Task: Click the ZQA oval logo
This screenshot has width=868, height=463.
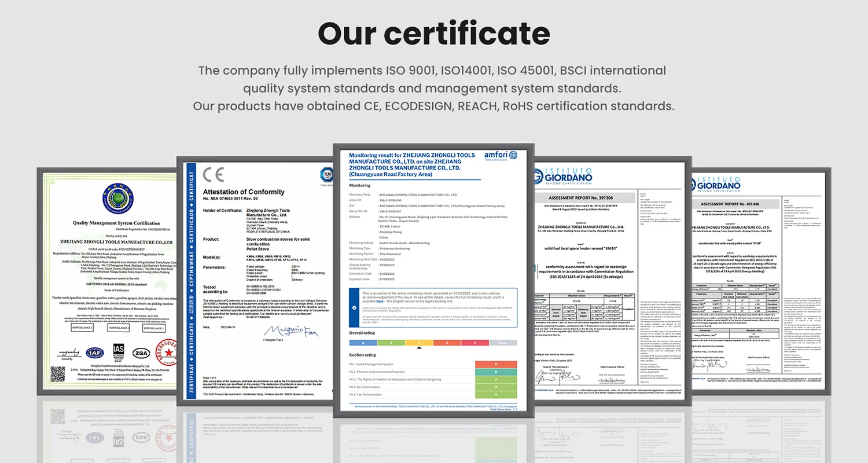Action: coord(142,352)
